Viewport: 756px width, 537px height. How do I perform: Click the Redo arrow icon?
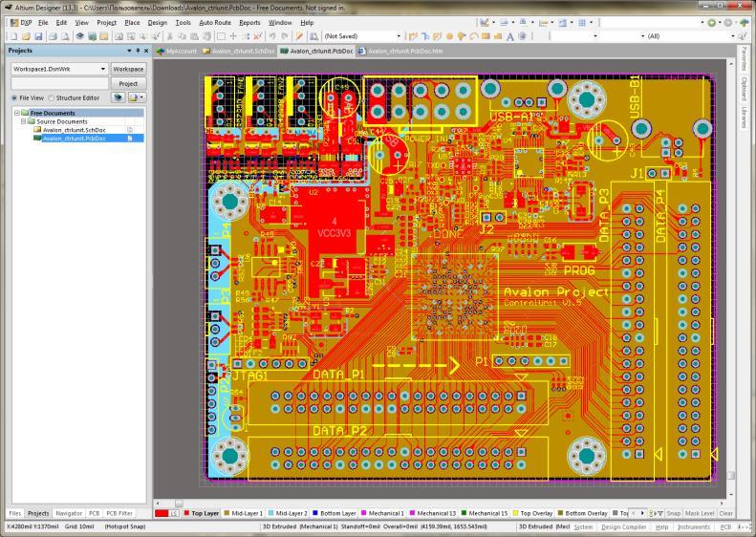pos(285,36)
